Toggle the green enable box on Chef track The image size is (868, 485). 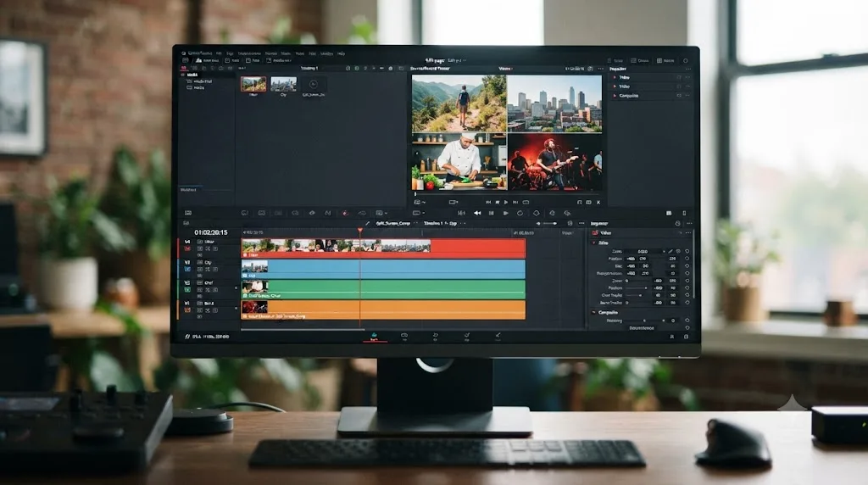[x=187, y=290]
